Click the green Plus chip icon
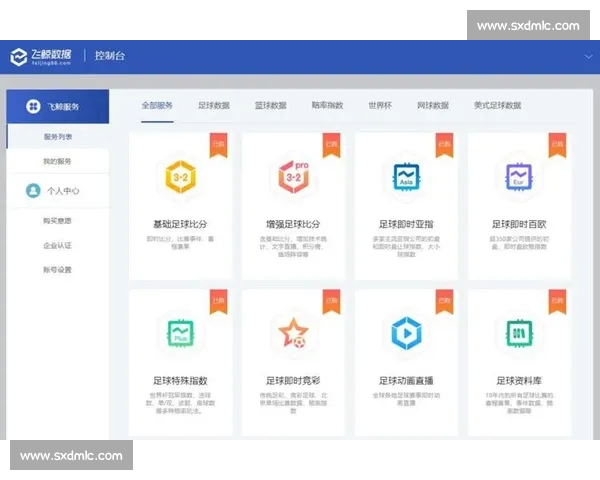Image resolution: width=600 pixels, height=480 pixels. point(181,333)
